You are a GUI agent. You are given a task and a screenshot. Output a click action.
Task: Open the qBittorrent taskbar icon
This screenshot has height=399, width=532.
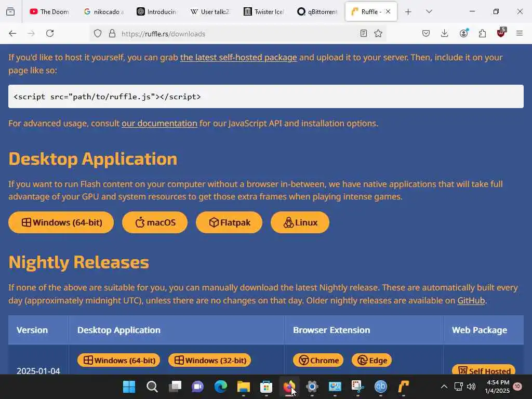[x=380, y=387]
